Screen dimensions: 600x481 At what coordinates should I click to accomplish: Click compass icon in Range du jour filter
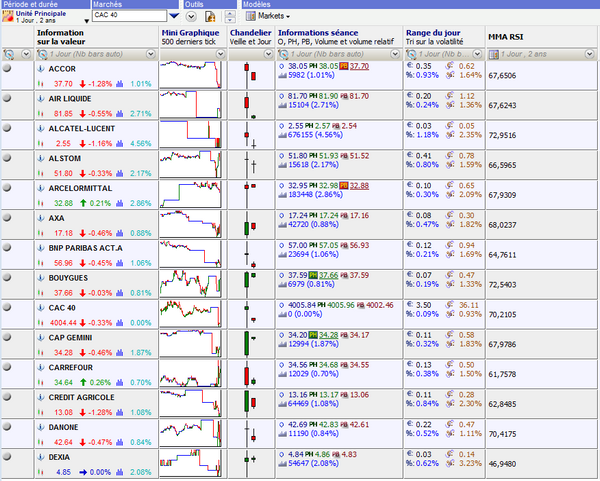coord(411,54)
